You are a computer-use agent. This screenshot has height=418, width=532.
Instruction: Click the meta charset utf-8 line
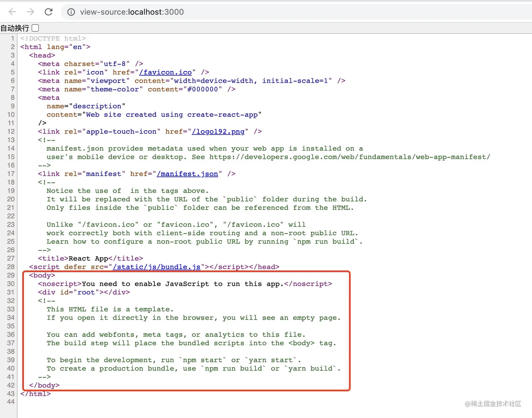point(90,64)
